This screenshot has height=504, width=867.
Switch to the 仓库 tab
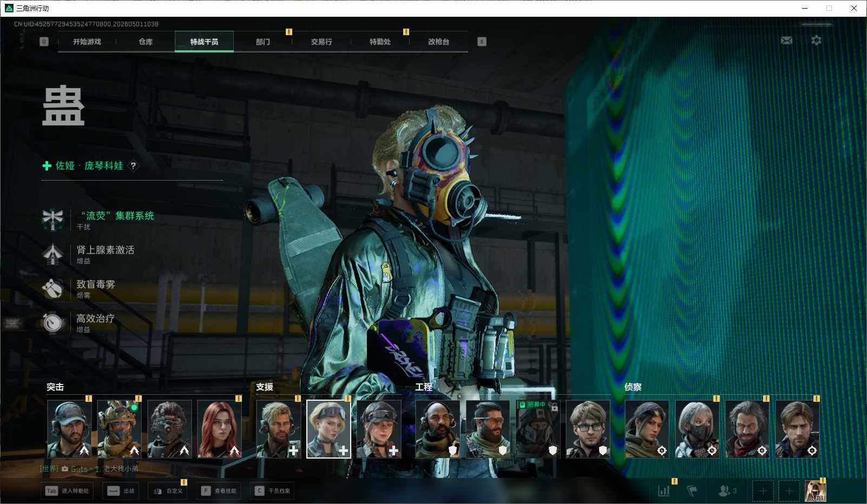point(146,42)
